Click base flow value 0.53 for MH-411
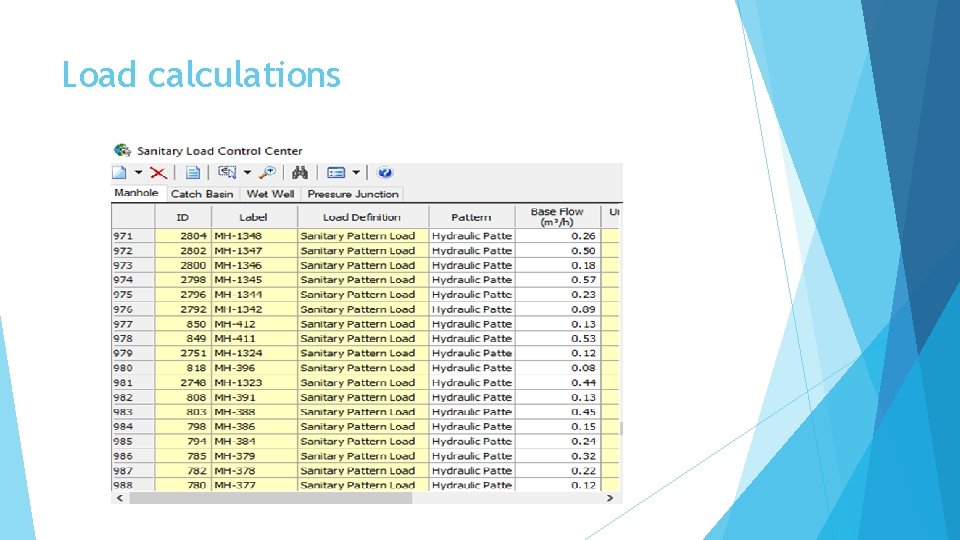Image resolution: width=960 pixels, height=540 pixels. pos(558,339)
